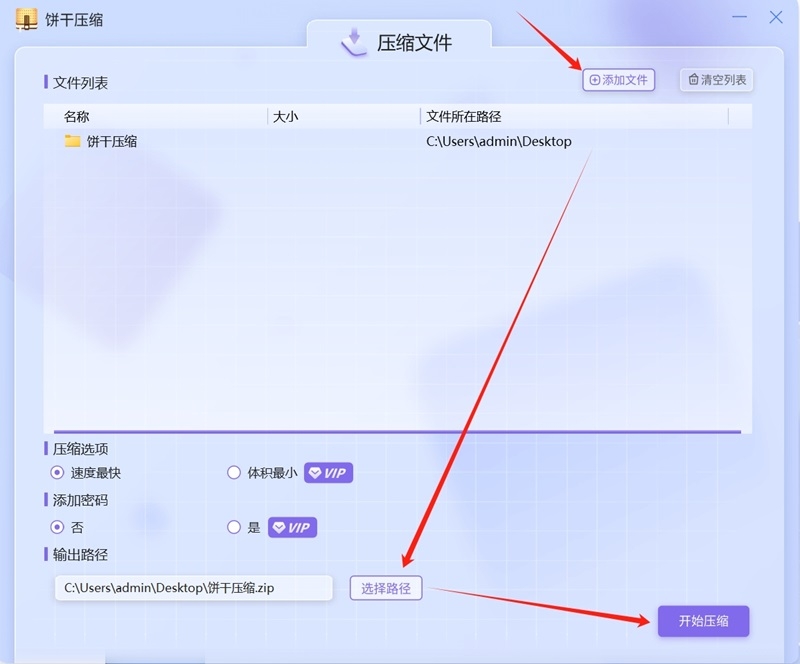The height and width of the screenshot is (664, 800).
Task: Click the 饼干压缩 title bar text
Action: coord(74,20)
